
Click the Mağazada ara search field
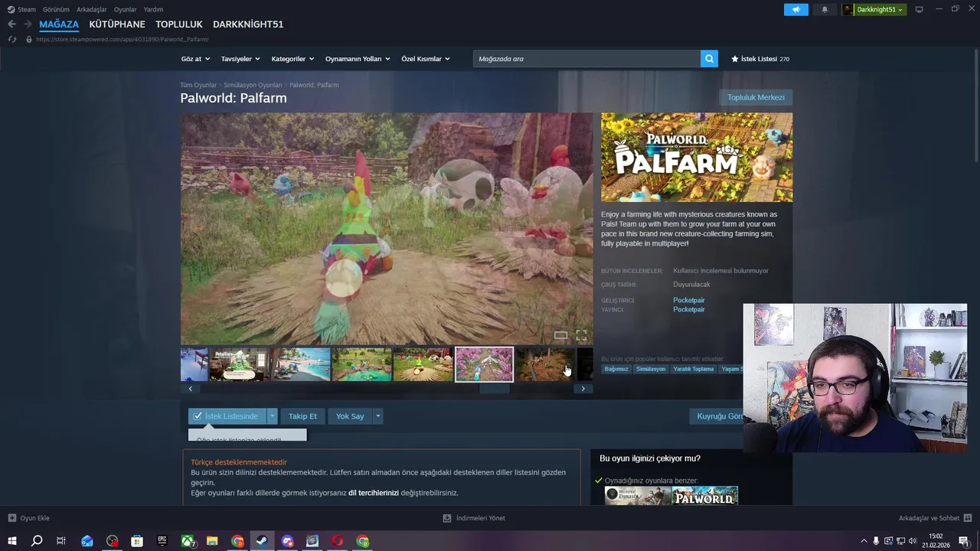point(586,59)
